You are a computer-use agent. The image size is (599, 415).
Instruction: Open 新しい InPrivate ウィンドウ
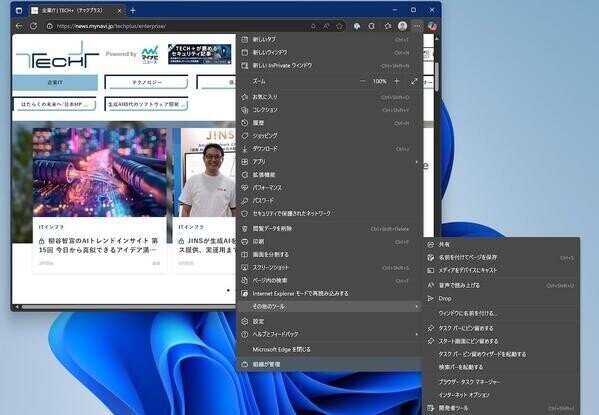tap(329, 65)
